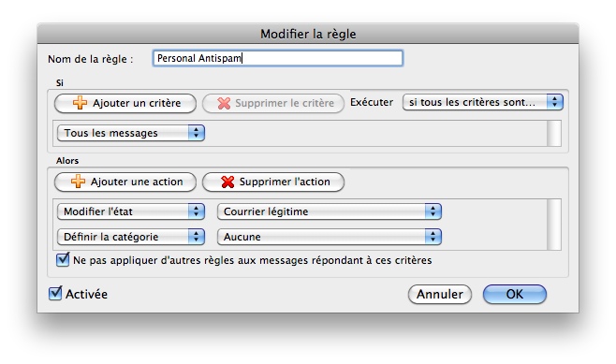Click the OK button

click(x=515, y=294)
